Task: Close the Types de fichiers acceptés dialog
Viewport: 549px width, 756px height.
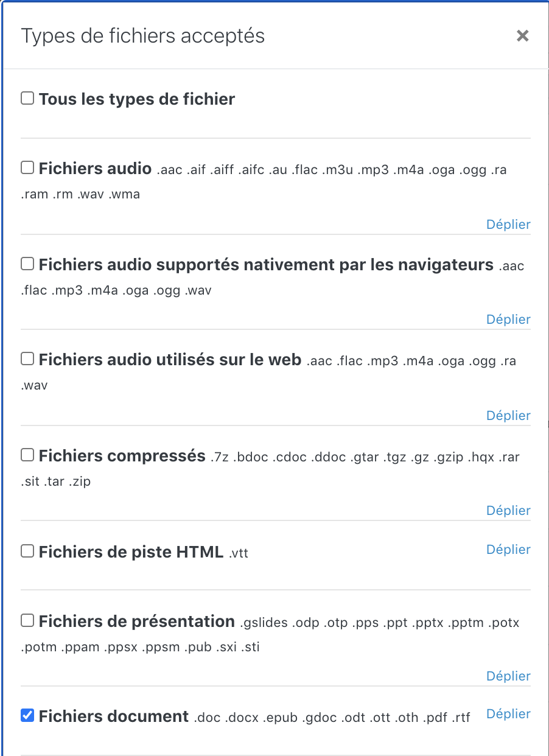Action: coord(522,37)
